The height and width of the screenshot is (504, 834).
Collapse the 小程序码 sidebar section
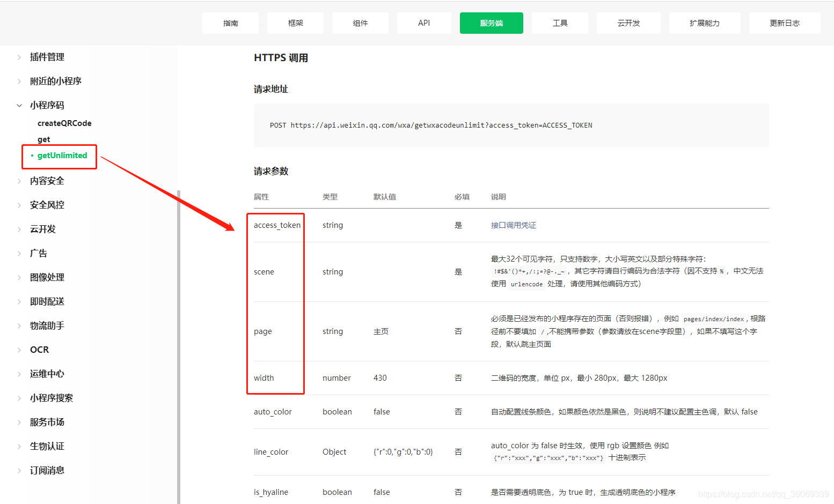(x=47, y=105)
